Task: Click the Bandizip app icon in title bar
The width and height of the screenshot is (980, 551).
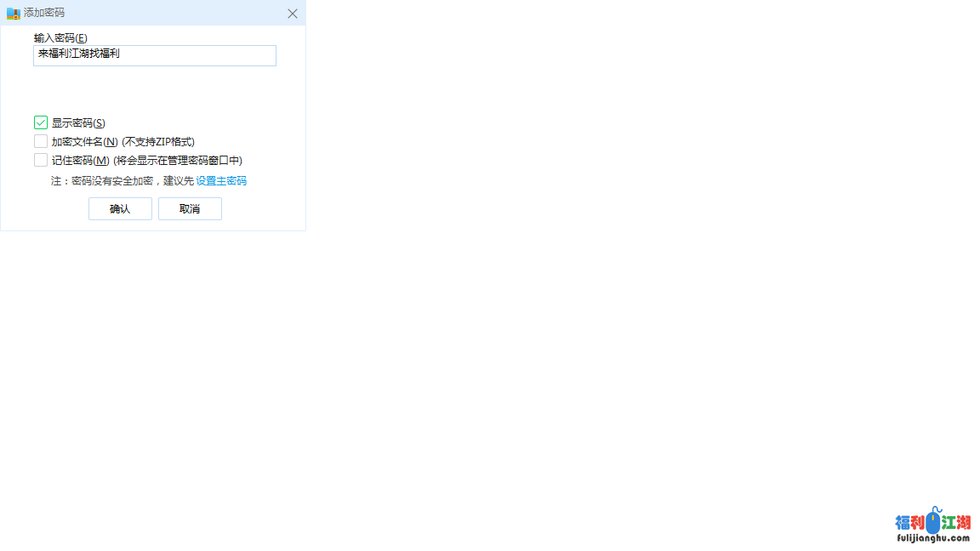Action: click(x=13, y=14)
